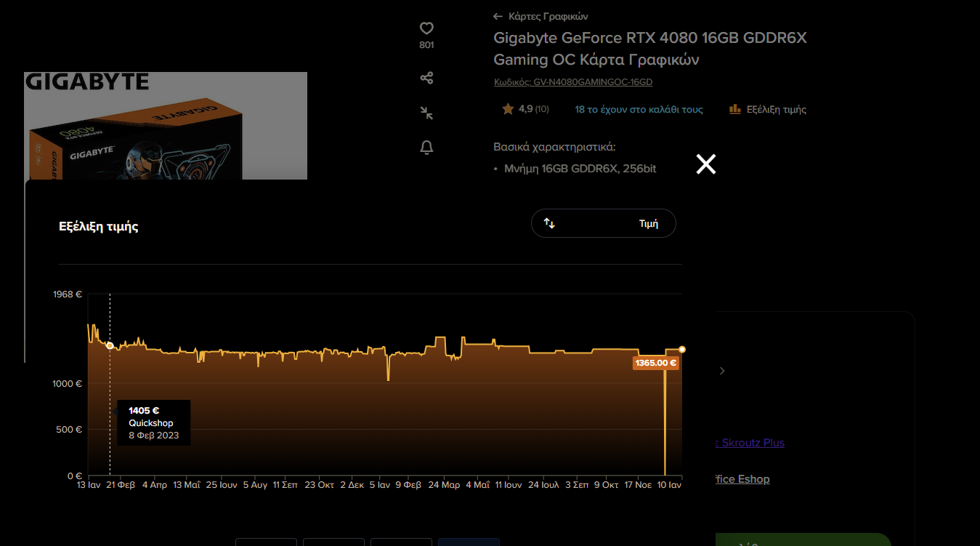Click the 8 Φεβ data point on chart

click(110, 345)
